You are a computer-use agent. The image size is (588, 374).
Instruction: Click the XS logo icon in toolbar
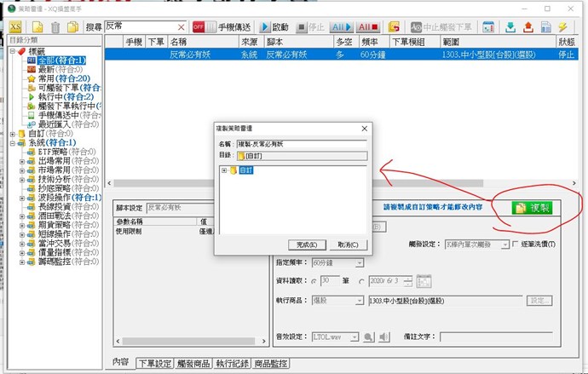pos(16,27)
